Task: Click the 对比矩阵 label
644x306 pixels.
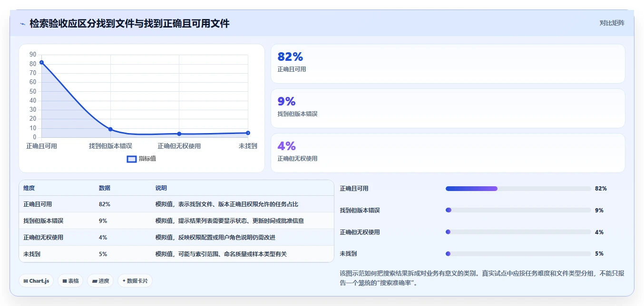Action: 612,23
